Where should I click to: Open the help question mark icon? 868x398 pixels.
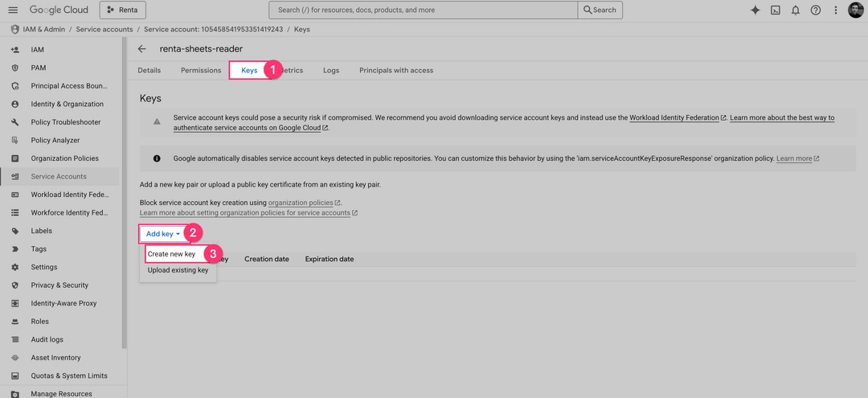point(816,10)
